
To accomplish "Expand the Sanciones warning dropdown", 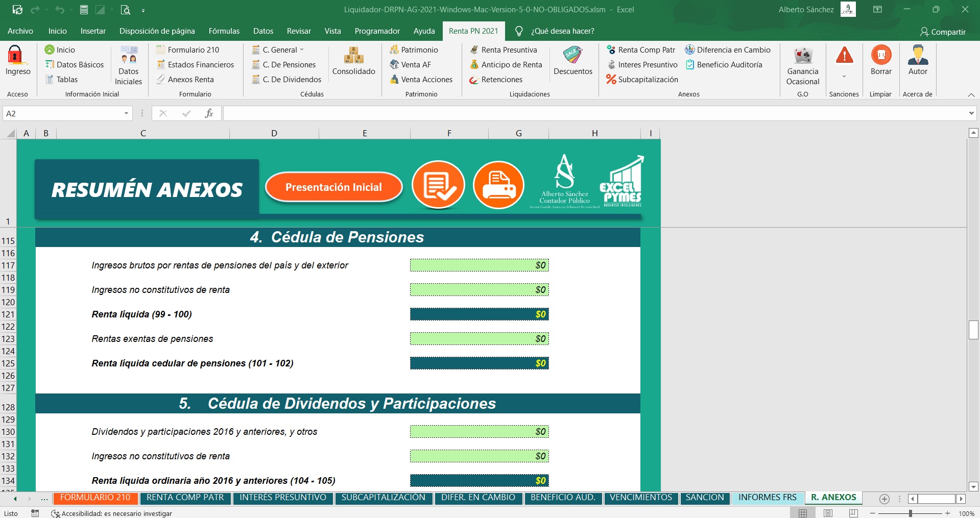I will 844,77.
